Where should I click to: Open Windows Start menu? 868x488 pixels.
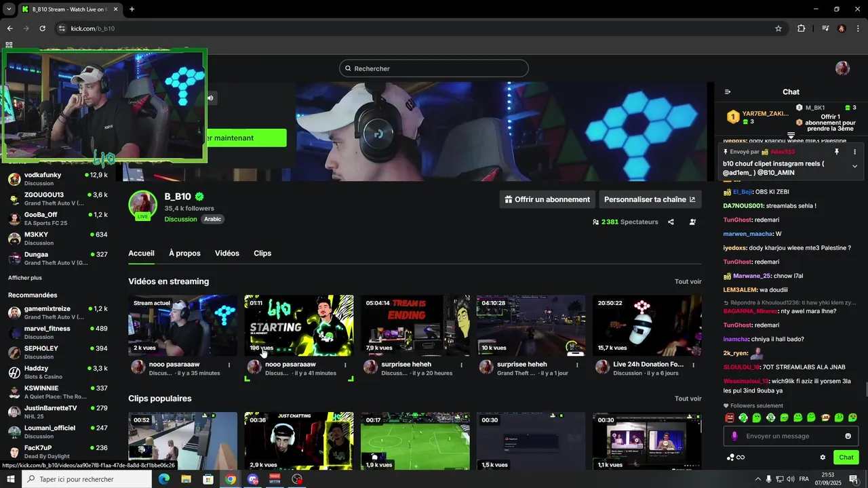click(x=10, y=479)
